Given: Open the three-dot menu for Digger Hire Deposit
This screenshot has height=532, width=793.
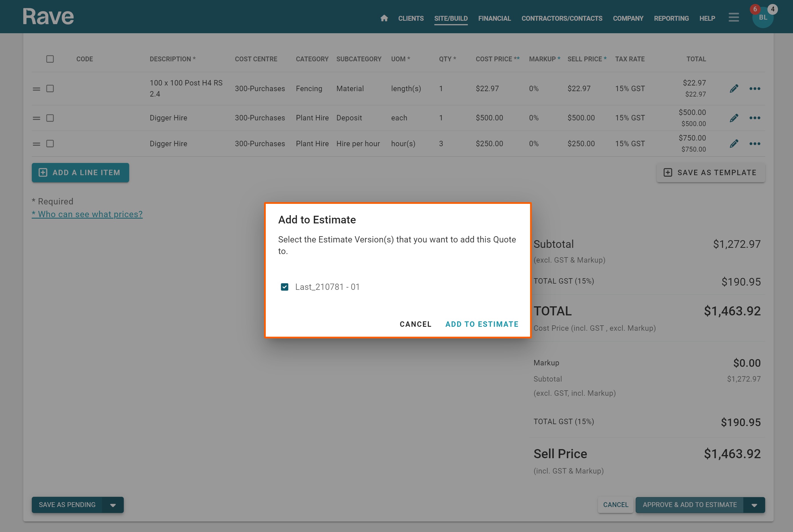Looking at the screenshot, I should [755, 118].
